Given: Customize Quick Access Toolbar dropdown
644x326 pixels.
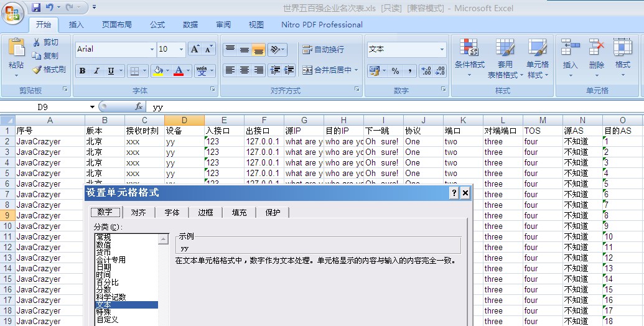Looking at the screenshot, I should coord(95,7).
